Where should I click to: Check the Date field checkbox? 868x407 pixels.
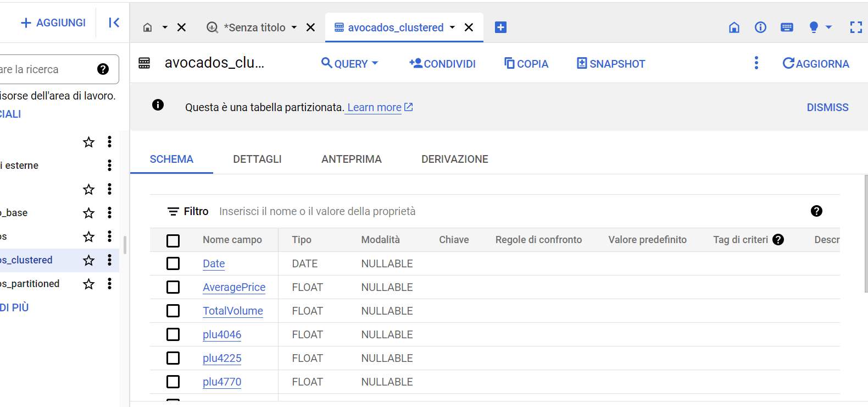[173, 263]
